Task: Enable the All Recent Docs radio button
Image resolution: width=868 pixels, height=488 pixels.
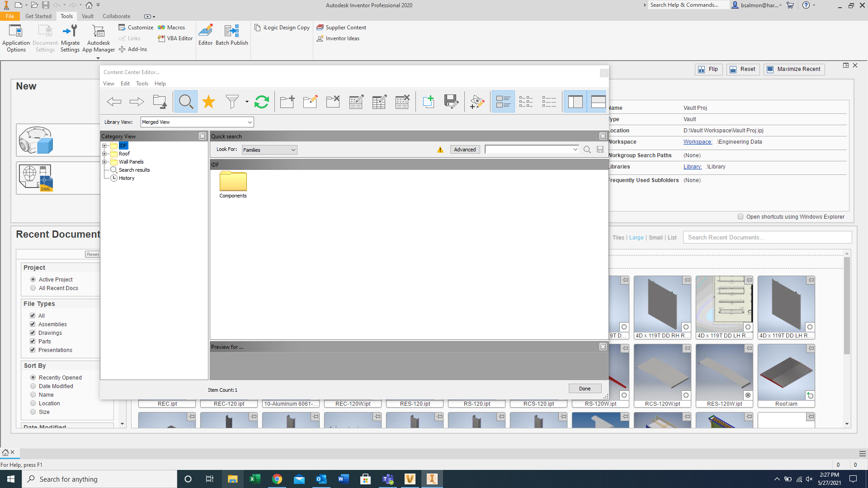Action: click(33, 288)
